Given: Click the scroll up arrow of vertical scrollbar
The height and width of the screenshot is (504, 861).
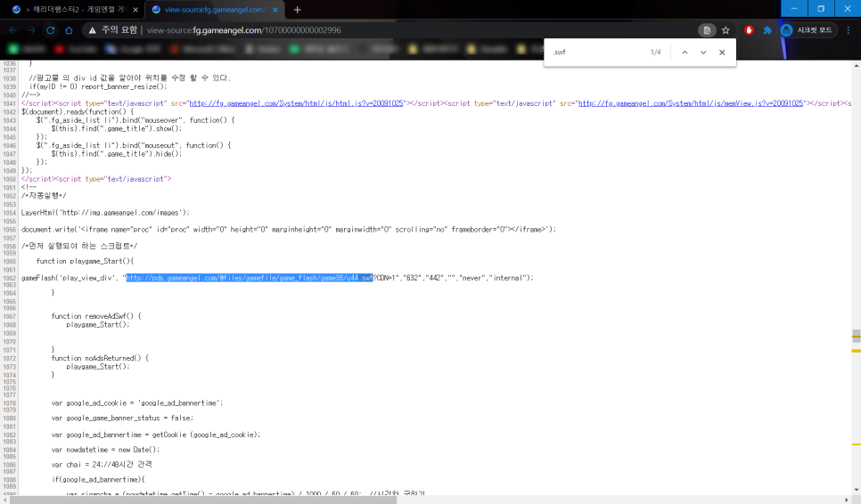Looking at the screenshot, I should point(856,65).
